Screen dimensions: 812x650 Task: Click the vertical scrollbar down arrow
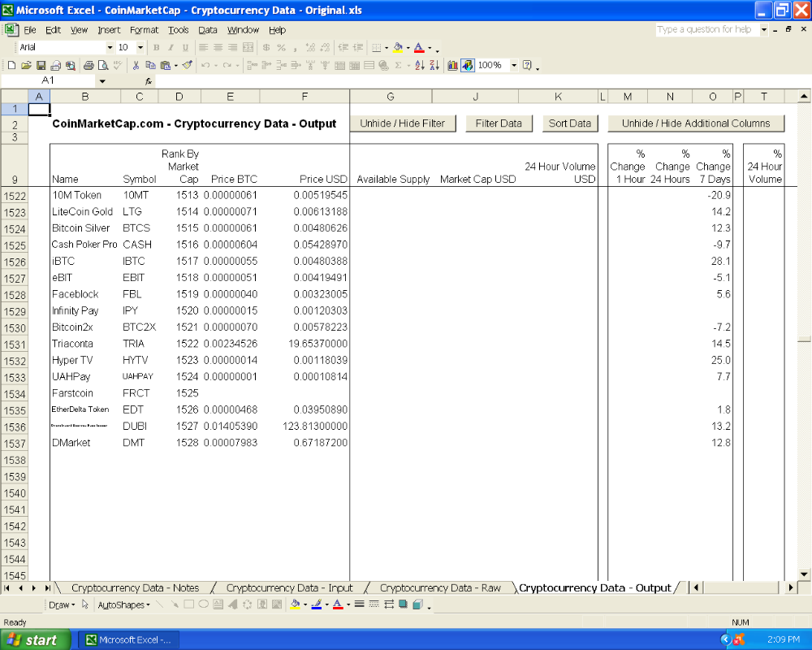pos(804,574)
